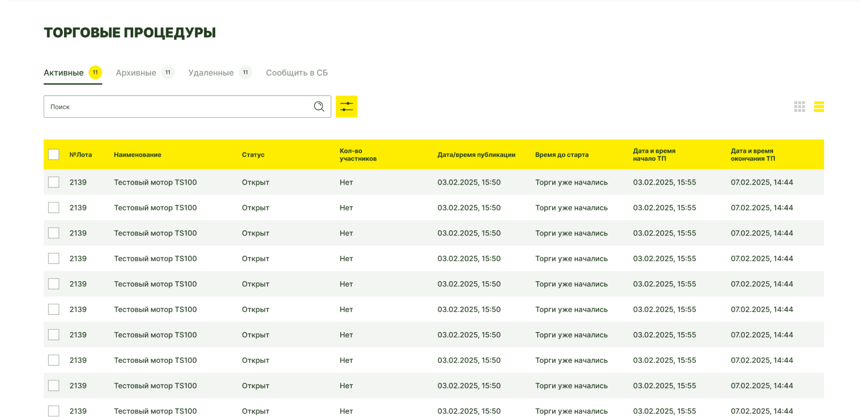The image size is (868, 420).
Task: Click first row's Нет participants cell
Action: pos(346,182)
